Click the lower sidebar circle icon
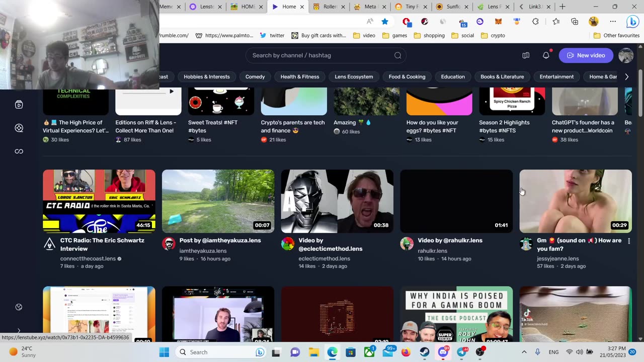Image resolution: width=644 pixels, height=362 pixels. [x=19, y=307]
